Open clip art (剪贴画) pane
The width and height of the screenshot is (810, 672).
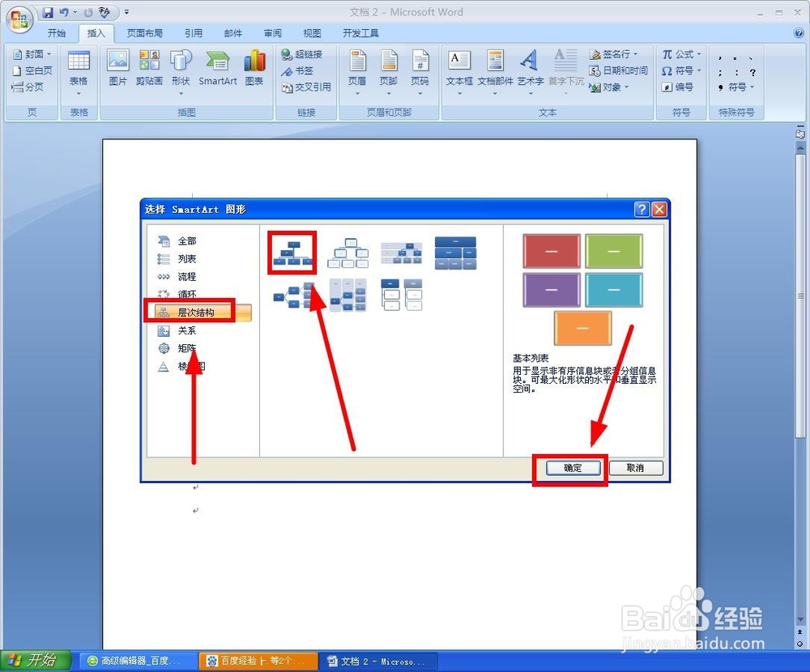pyautogui.click(x=149, y=68)
